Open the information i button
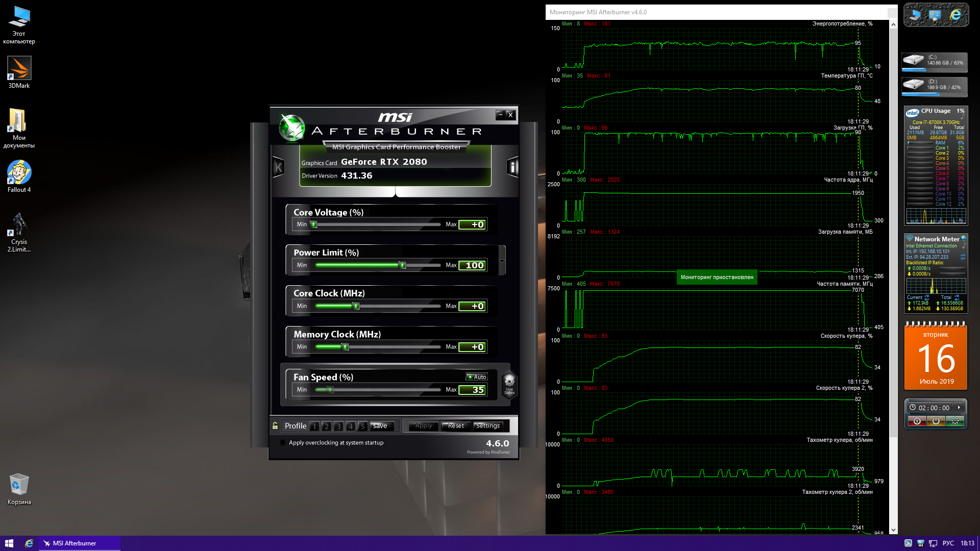980x551 pixels. pos(512,167)
